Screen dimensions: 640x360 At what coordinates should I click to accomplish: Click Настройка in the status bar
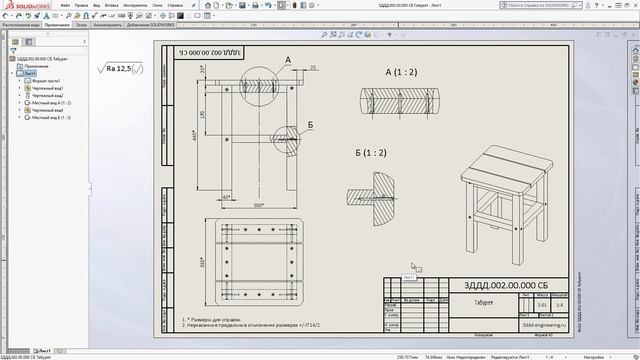(x=593, y=357)
